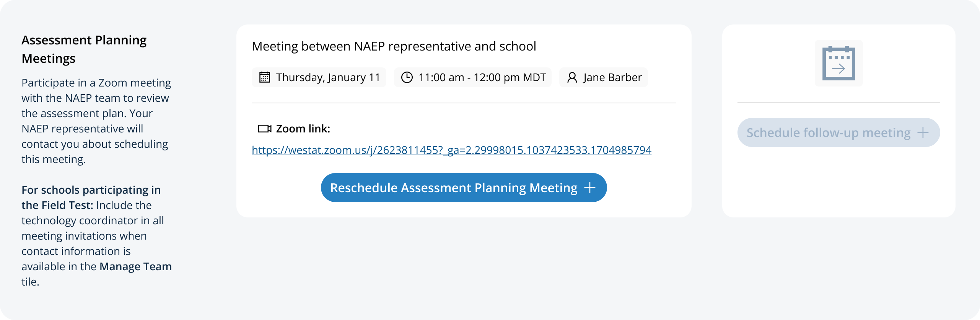Click the person icon next to Jane Barber

click(x=572, y=77)
